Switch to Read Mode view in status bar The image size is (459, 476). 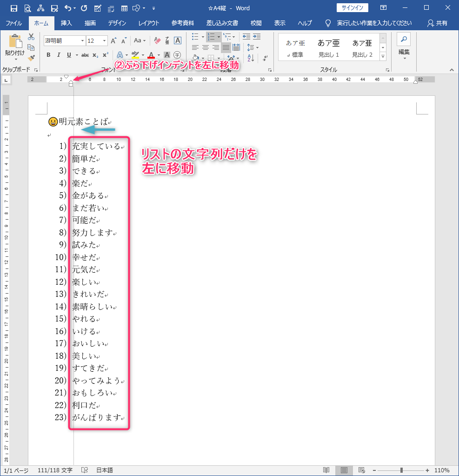click(x=326, y=470)
